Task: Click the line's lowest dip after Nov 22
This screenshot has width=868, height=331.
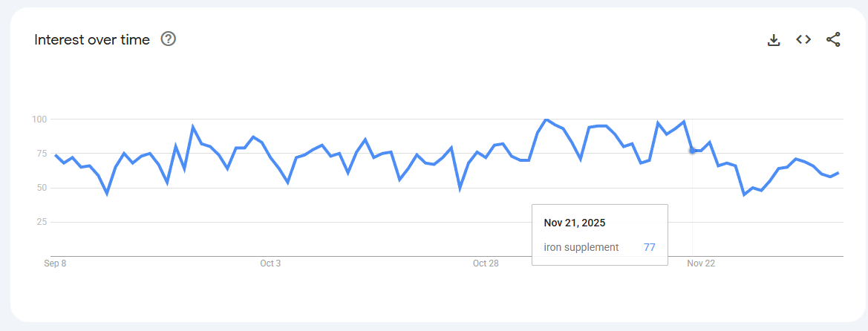Action: point(744,194)
